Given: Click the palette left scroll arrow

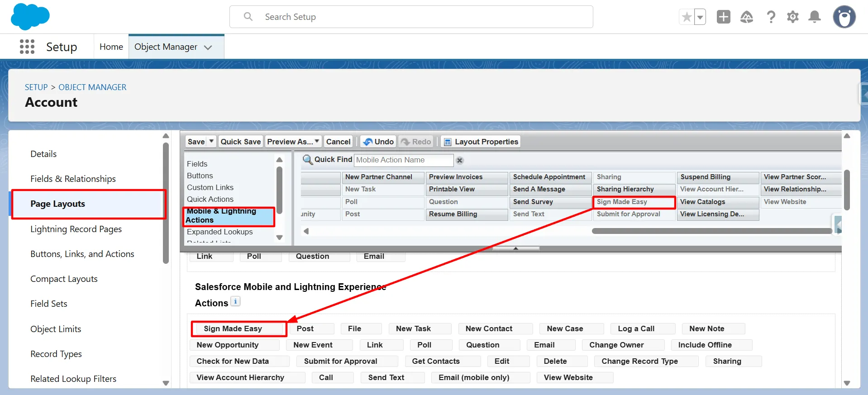Looking at the screenshot, I should 306,231.
